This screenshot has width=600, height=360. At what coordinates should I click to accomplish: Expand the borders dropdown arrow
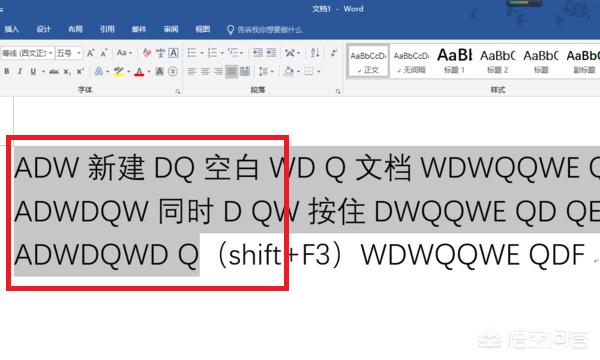(318, 71)
